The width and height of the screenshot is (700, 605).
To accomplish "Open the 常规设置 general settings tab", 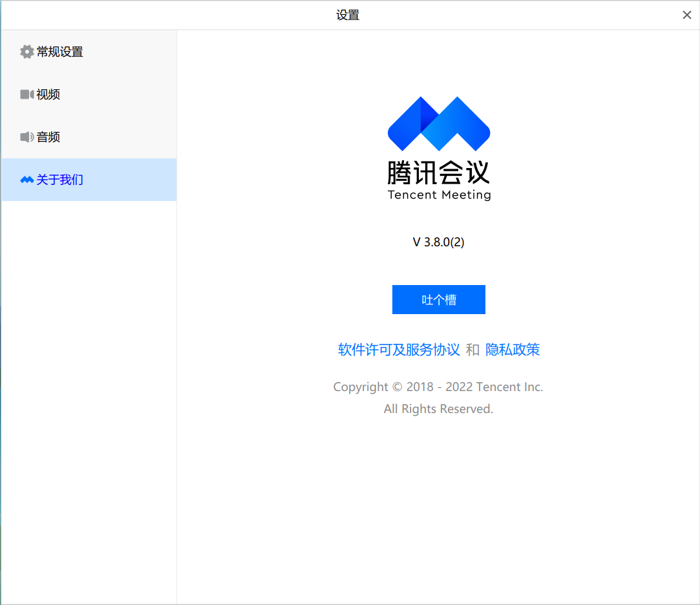I will [89, 52].
